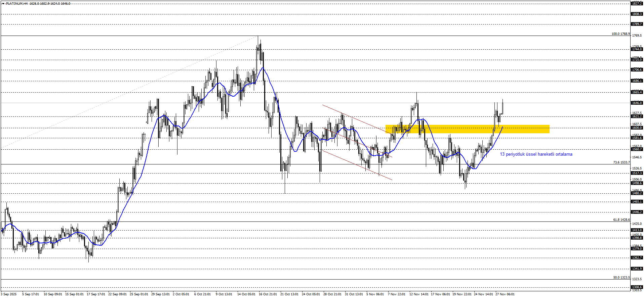Select the 50.0 1323.5 Fibonacci label
This screenshot has width=644, height=298.
(621, 278)
